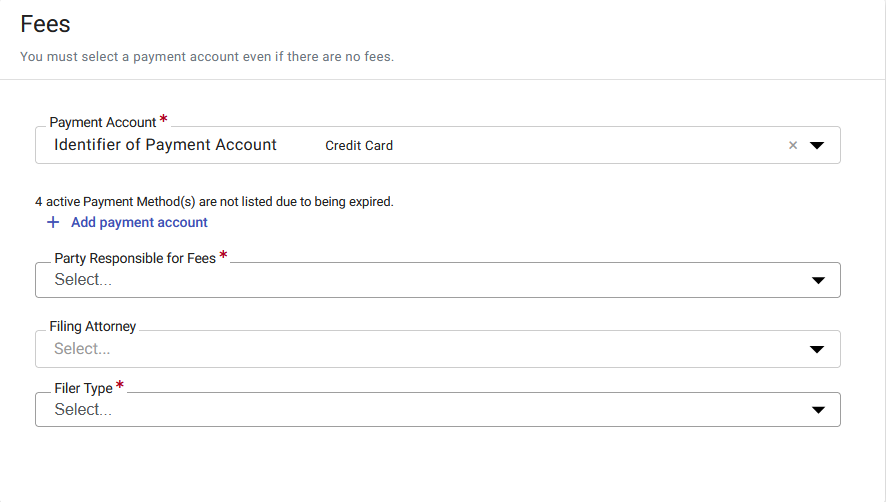Click empty space in the Payment Account box
This screenshot has width=886, height=502.
588,145
